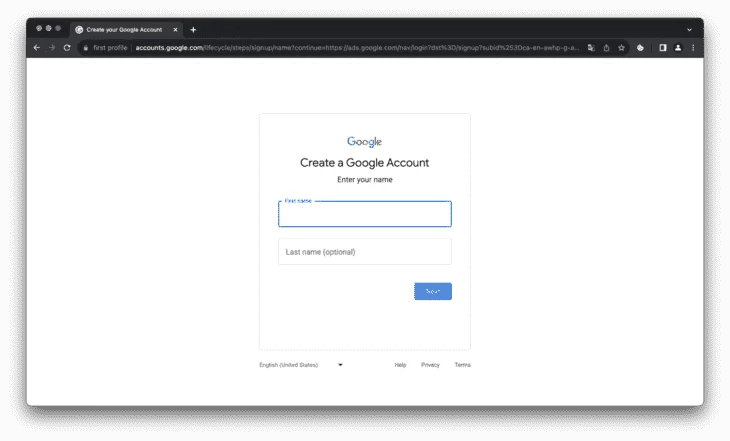Click the yellow minimize window button

(x=48, y=28)
